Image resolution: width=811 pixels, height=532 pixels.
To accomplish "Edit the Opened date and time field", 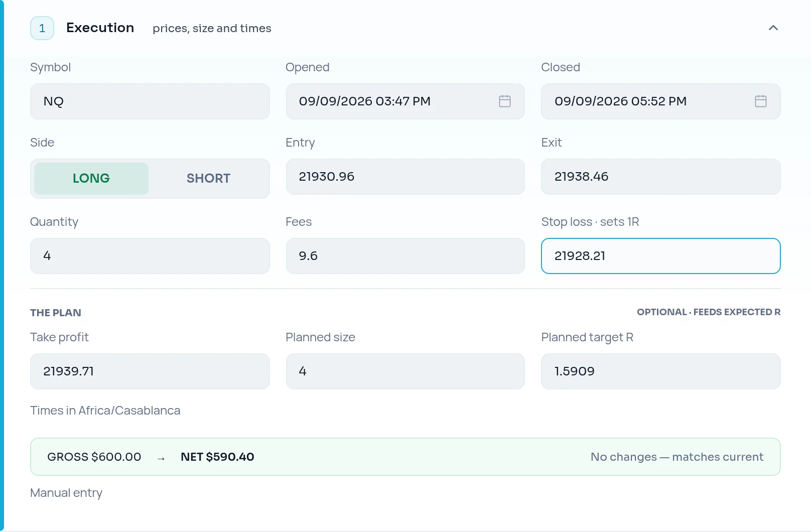I will pyautogui.click(x=405, y=101).
